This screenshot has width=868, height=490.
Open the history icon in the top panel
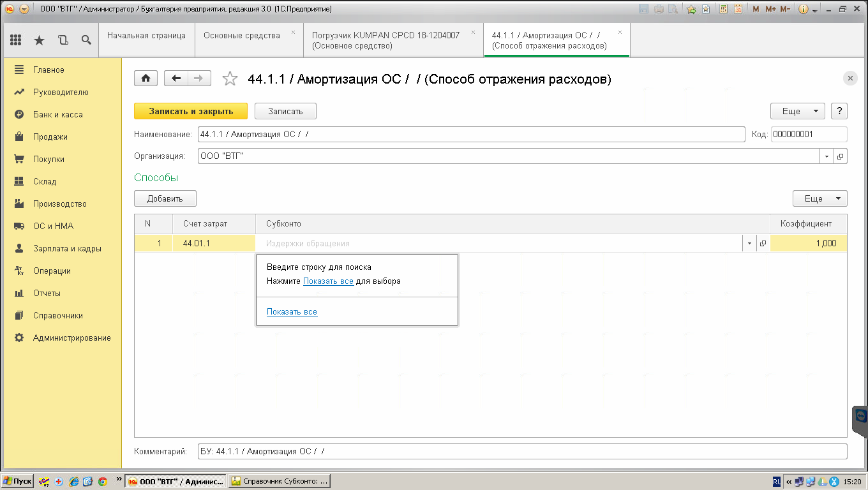(63, 40)
